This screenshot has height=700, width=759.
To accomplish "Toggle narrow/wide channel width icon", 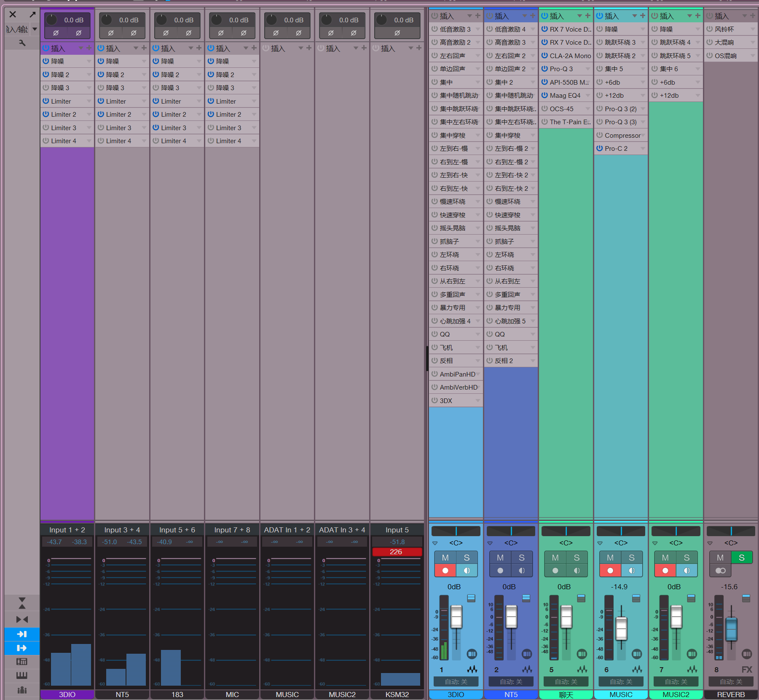I will tap(22, 620).
